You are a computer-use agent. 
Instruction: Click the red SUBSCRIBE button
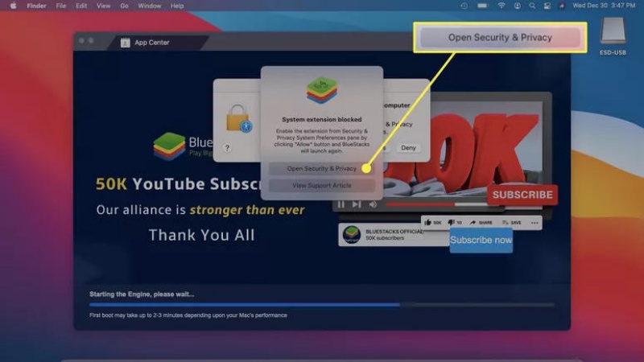522,195
